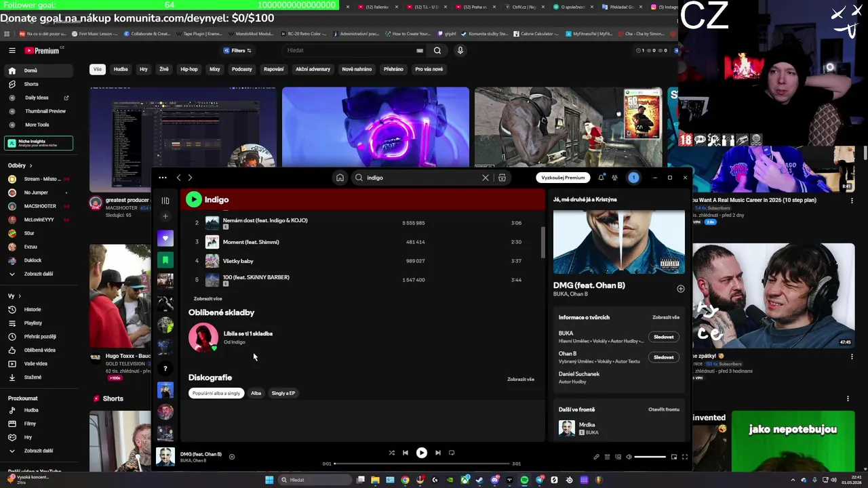This screenshot has height=488, width=868.
Task: Select 'Populární alba a singly' filter chip
Action: [x=216, y=393]
